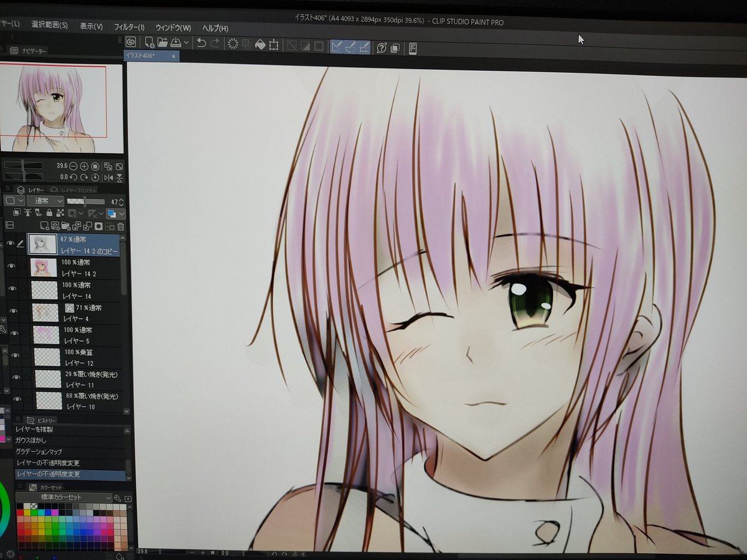Create new raster layer icon
The image size is (747, 560).
click(44, 225)
